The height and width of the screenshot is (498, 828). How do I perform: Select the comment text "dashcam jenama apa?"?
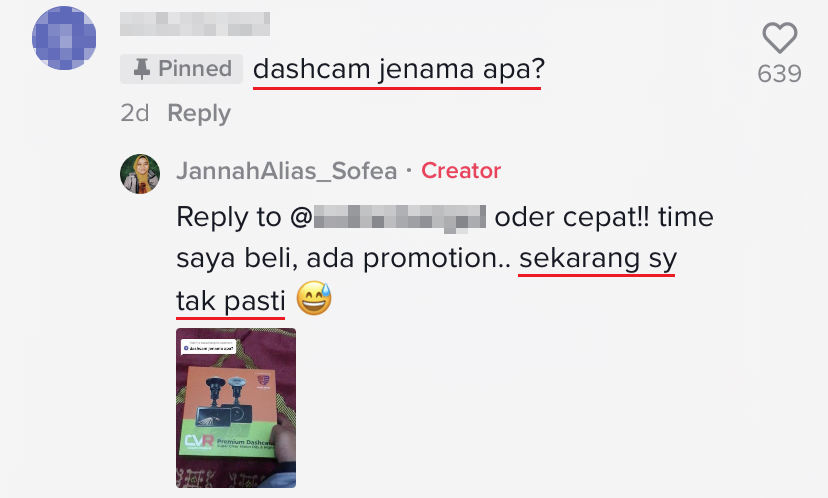[399, 69]
